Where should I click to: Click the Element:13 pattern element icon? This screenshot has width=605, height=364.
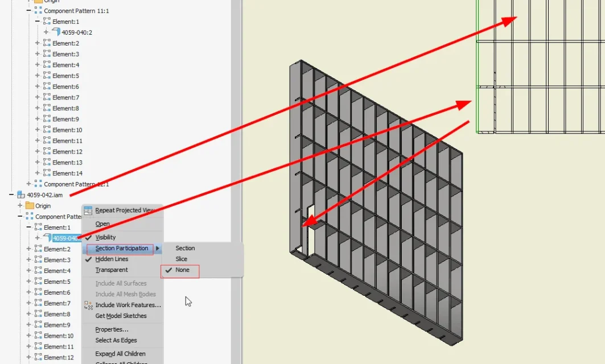point(47,162)
